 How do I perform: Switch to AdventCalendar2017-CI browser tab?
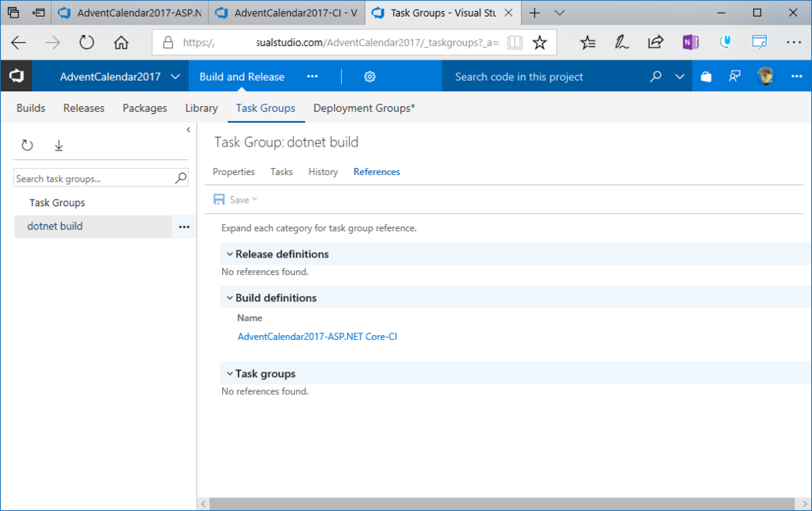click(x=287, y=13)
